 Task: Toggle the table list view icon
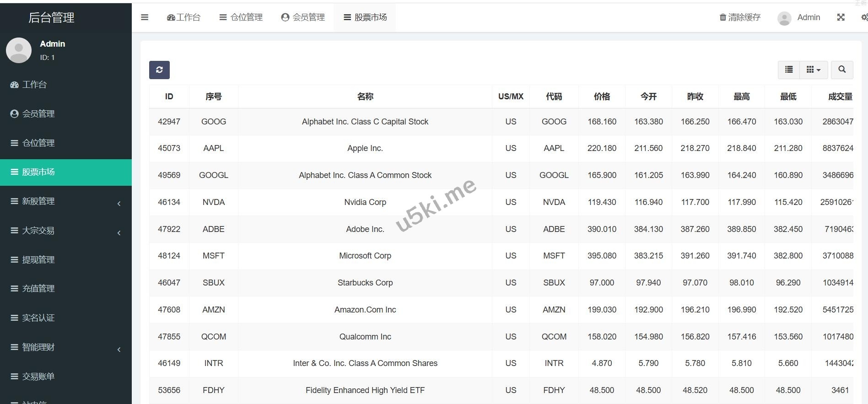coord(789,70)
